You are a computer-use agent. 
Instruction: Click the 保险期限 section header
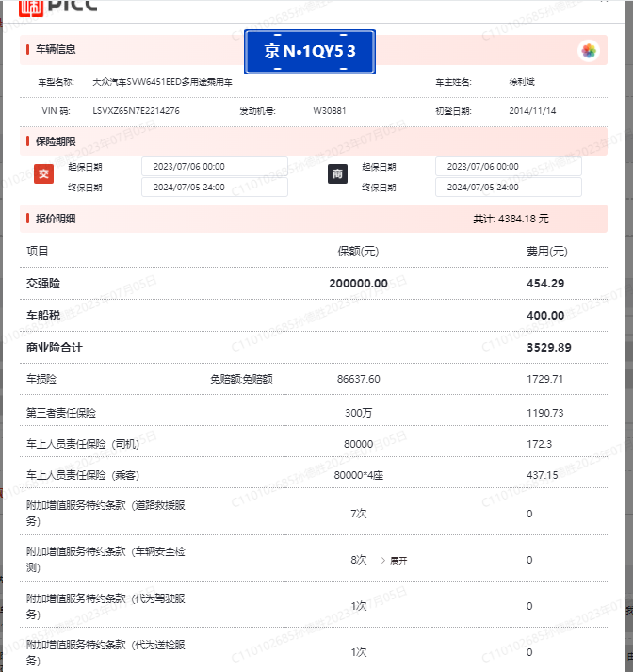click(x=56, y=141)
